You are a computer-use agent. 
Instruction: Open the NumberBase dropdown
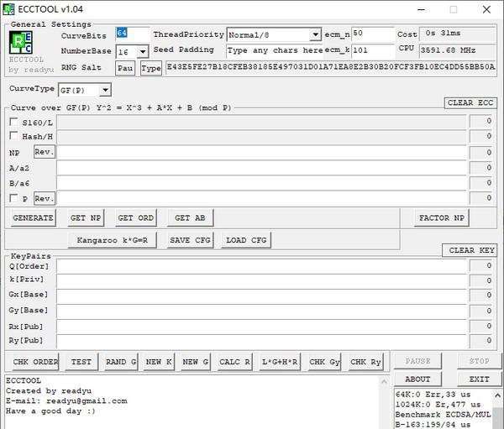coord(143,51)
